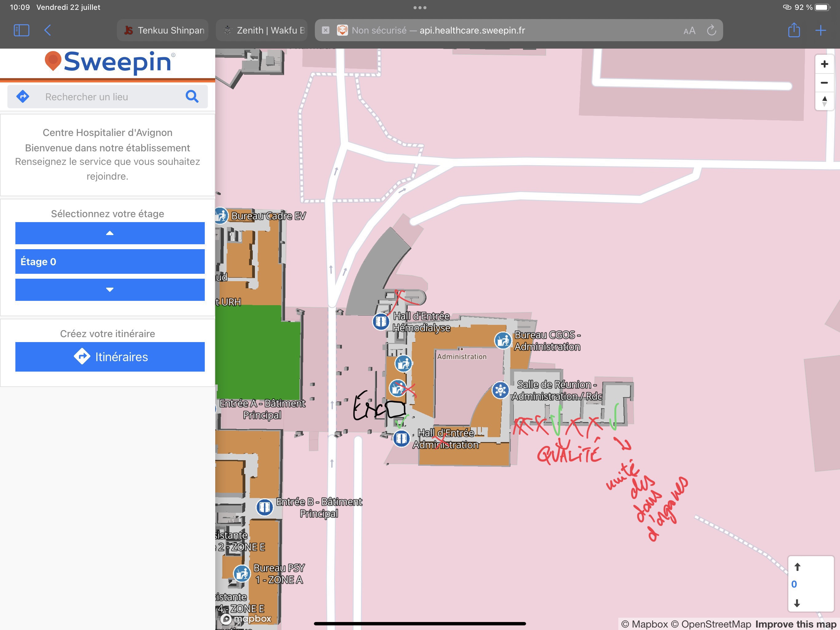Tap the Entrée B Bâtiment Principal marker

pos(264,507)
